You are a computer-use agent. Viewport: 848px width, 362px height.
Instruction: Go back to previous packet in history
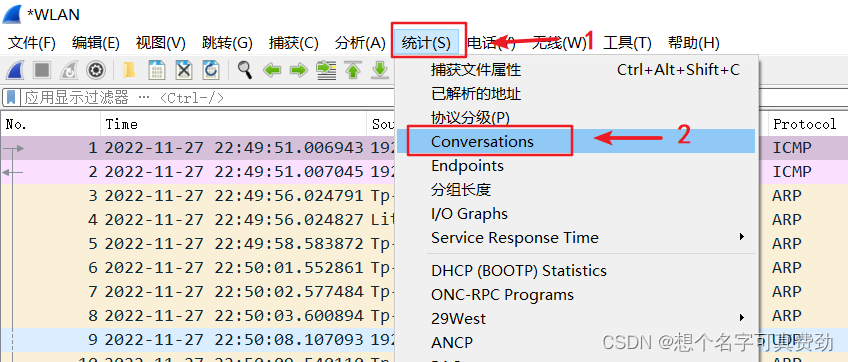[x=272, y=70]
